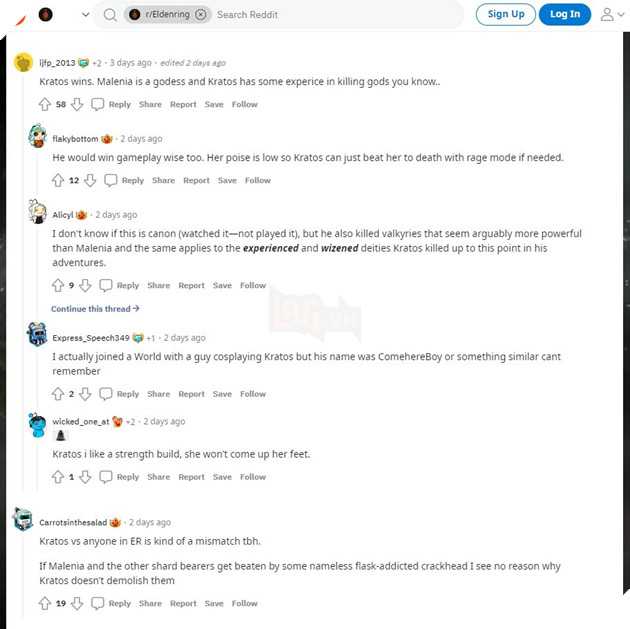Upvote ijfp_2013's comment about Kratos wins

(45, 104)
